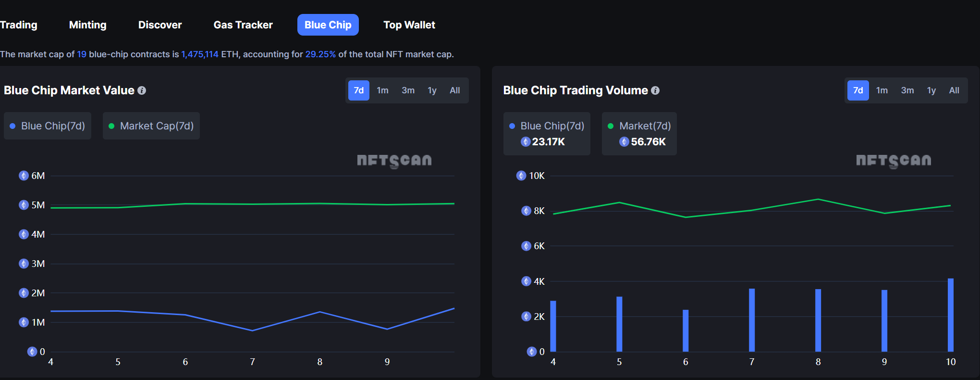Click info icon beside Blue Chip Market Value

pyautogui.click(x=142, y=90)
